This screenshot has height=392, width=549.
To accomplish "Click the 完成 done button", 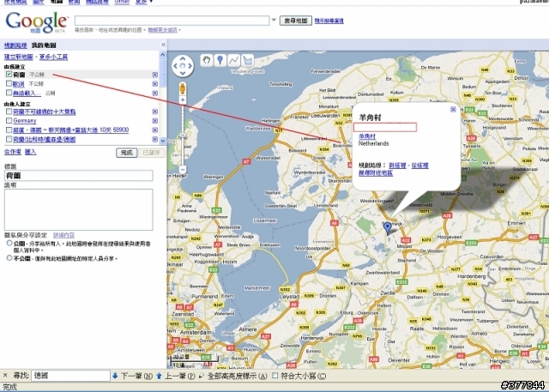I will (126, 153).
